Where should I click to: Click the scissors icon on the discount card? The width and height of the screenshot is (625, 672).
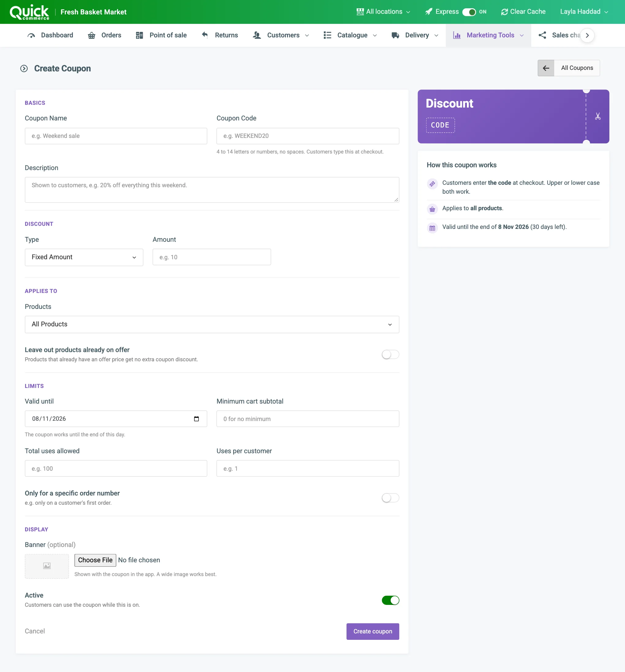pos(598,116)
